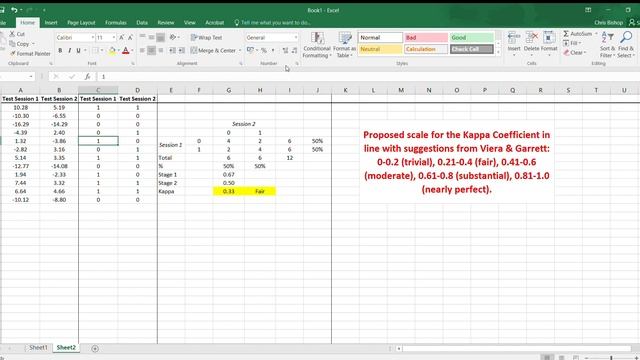Image resolution: width=640 pixels, height=360 pixels.
Task: Set Bottom Align in Alignment group
Action: pos(160,38)
